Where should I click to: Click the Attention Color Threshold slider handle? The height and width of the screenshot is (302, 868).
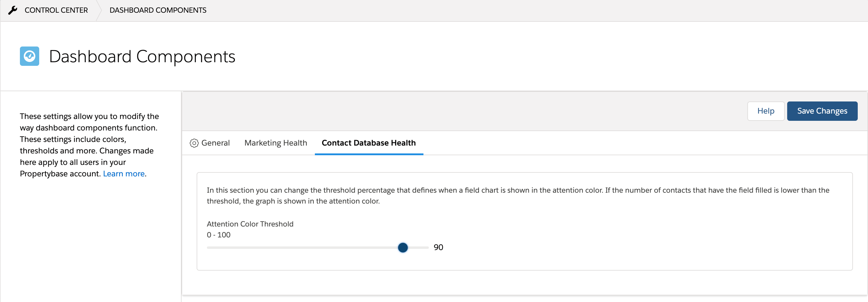tap(403, 247)
